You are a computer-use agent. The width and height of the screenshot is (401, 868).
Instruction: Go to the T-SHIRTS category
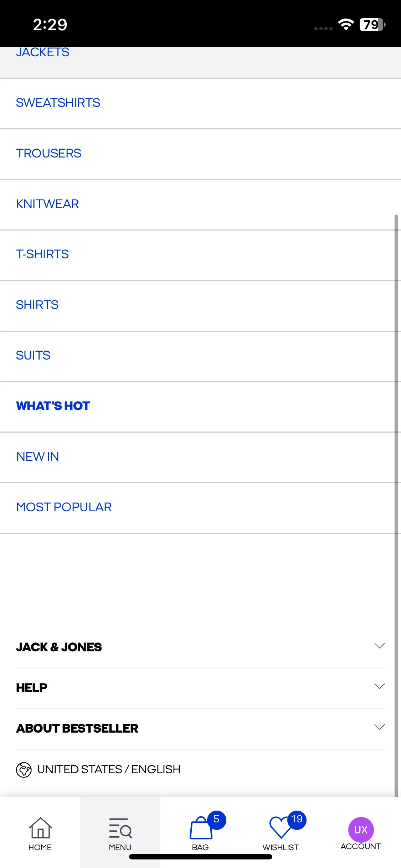[x=200, y=255]
